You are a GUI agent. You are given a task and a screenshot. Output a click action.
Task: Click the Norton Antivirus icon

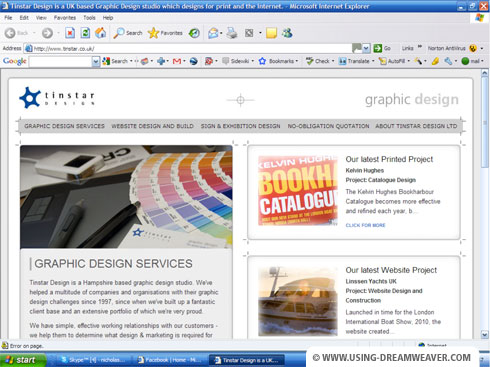click(473, 48)
